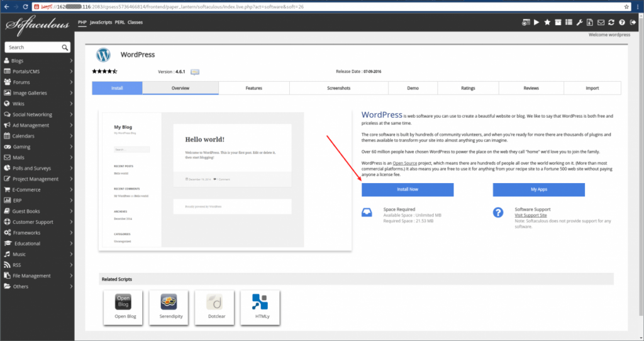
Task: Click the blue Install Now button
Action: tap(408, 189)
